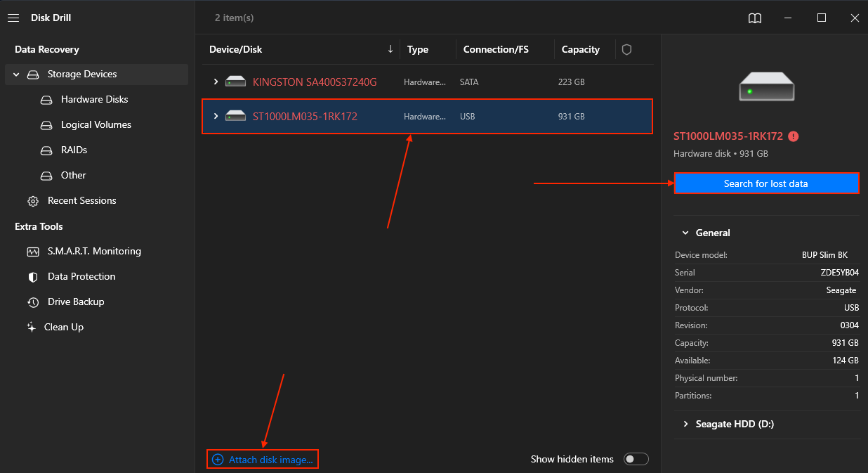Screen dimensions: 868x473
Task: Click available value 124 GB
Action: pos(846,361)
